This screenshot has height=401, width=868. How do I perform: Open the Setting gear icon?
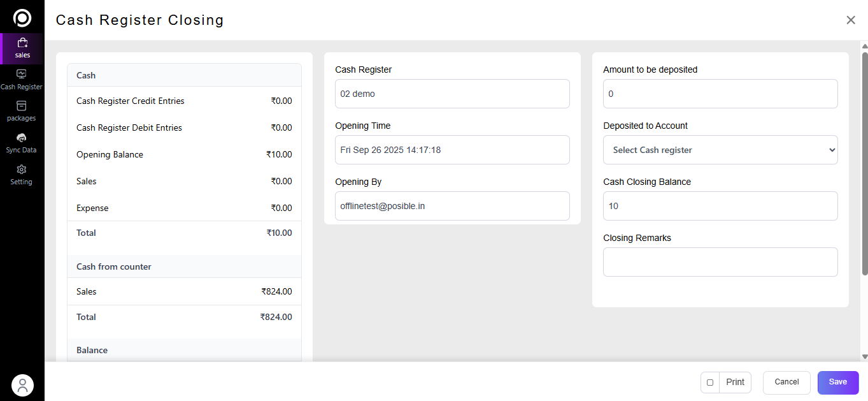(22, 170)
